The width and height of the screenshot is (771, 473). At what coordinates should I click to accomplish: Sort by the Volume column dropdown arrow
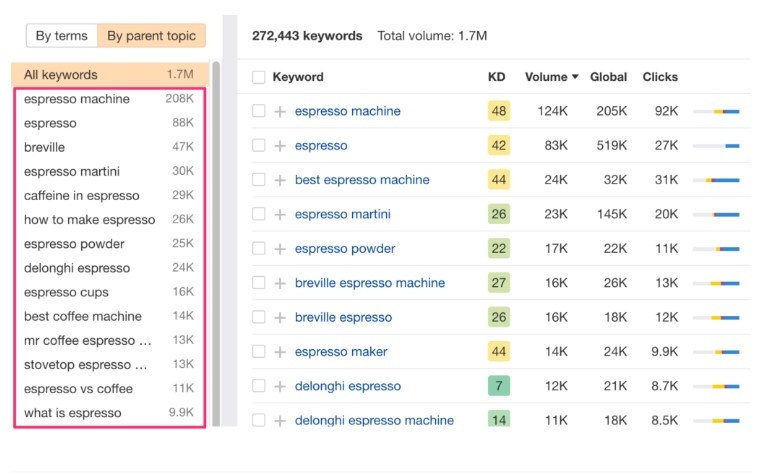(x=575, y=77)
